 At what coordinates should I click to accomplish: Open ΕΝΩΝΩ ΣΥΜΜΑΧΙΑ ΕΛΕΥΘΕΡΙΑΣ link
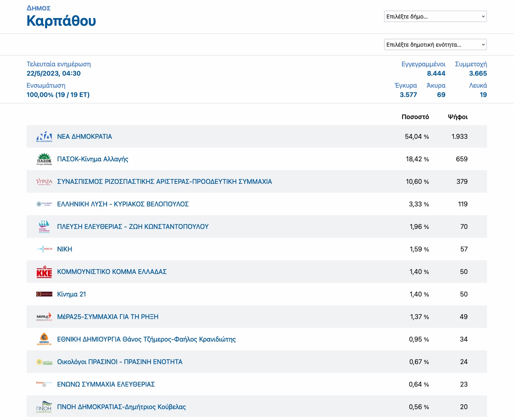[106, 384]
